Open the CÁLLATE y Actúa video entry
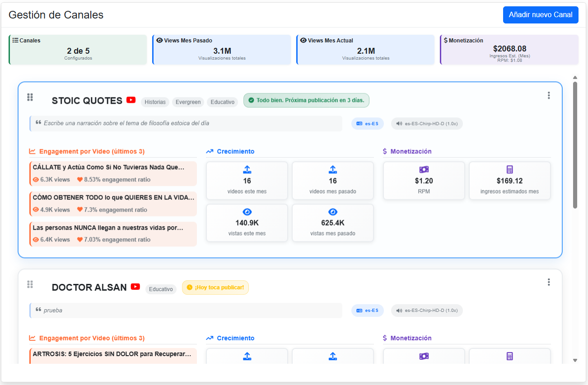The height and width of the screenshot is (385, 588). click(113, 173)
